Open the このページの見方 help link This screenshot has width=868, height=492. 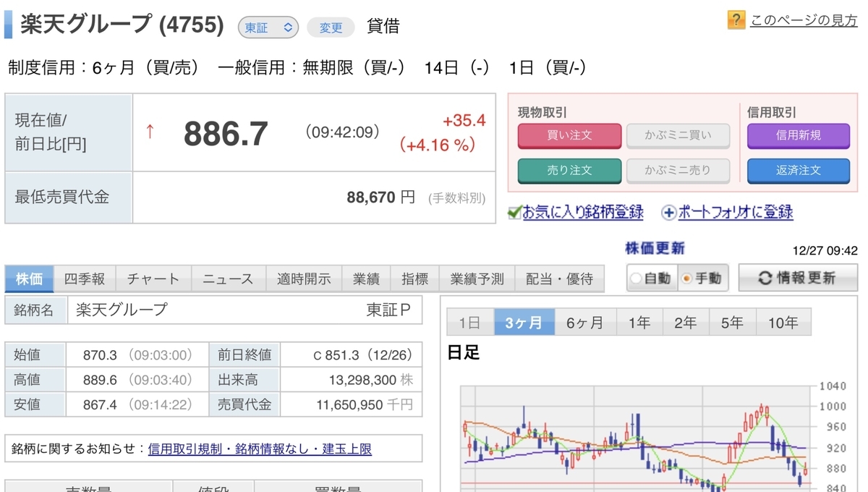coord(804,20)
